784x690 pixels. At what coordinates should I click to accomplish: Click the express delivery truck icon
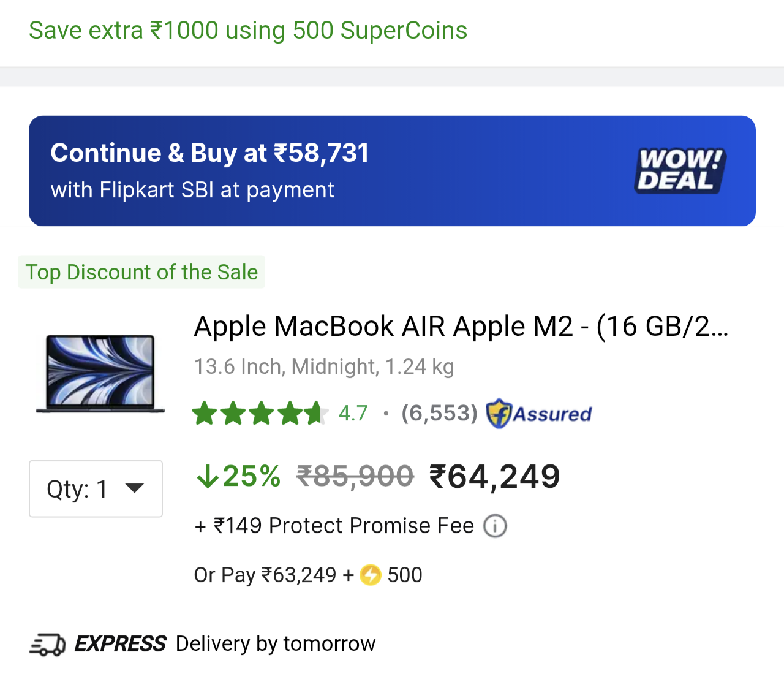47,645
